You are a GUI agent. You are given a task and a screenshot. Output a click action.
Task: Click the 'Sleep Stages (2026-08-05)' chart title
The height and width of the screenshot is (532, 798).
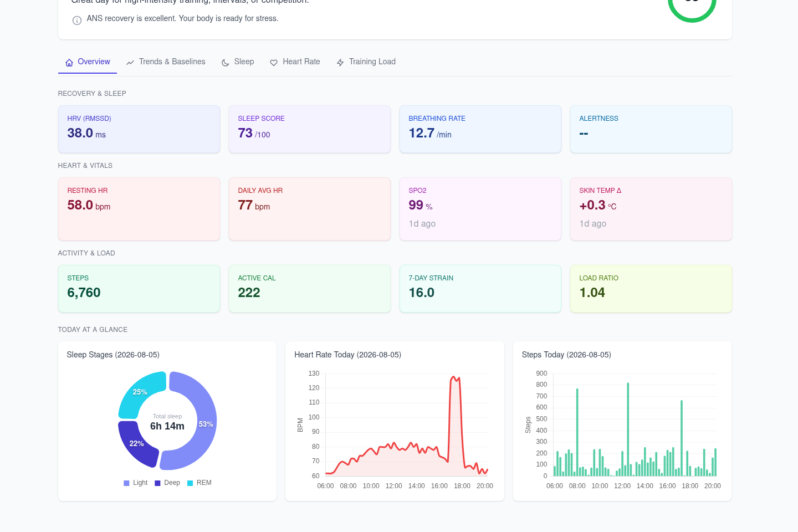pos(113,355)
